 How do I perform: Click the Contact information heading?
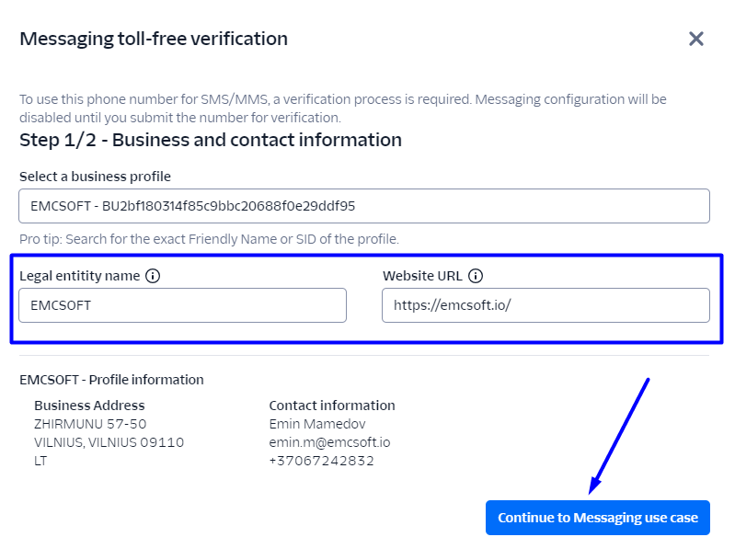point(331,406)
